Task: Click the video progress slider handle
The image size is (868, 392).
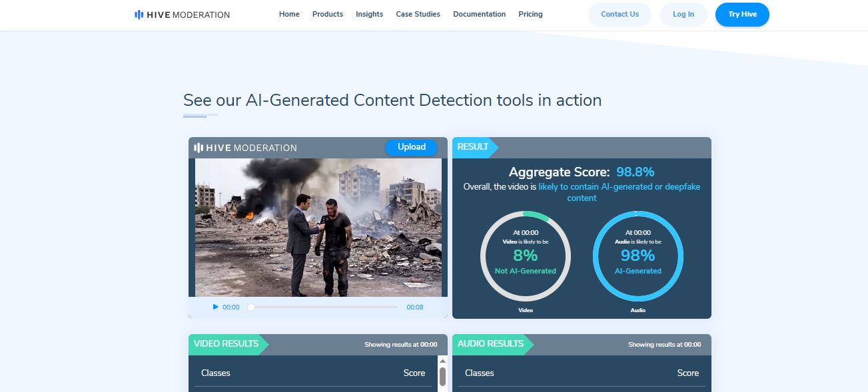Action: pyautogui.click(x=251, y=307)
